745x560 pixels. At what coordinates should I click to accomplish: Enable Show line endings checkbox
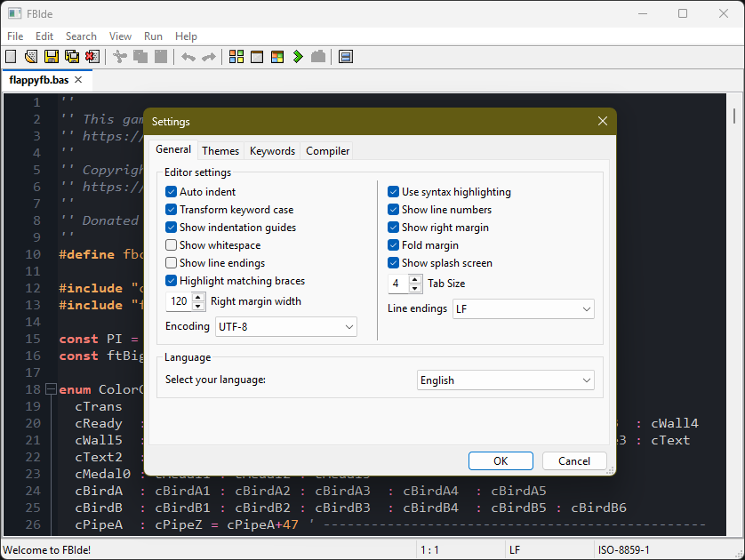tap(171, 263)
